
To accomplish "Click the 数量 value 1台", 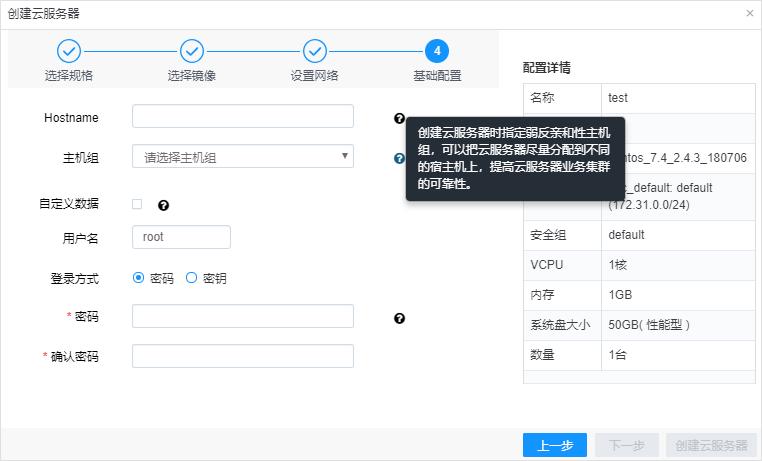I will pos(617,355).
